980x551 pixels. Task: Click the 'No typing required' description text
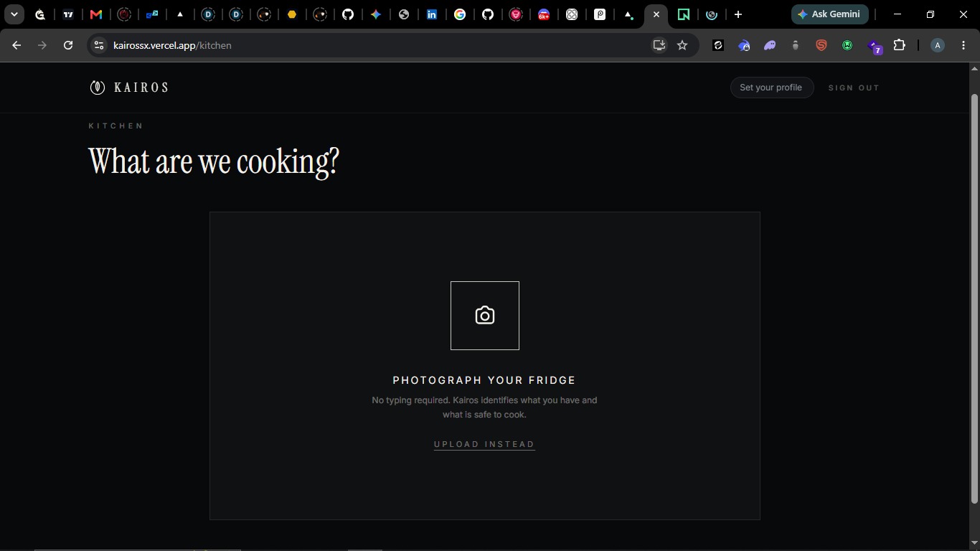coord(484,408)
